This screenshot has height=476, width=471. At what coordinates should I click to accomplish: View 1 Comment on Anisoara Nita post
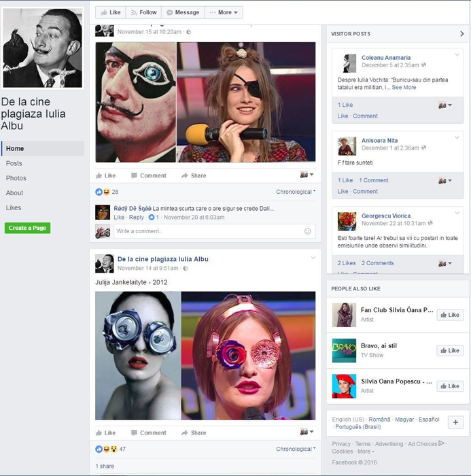point(374,180)
